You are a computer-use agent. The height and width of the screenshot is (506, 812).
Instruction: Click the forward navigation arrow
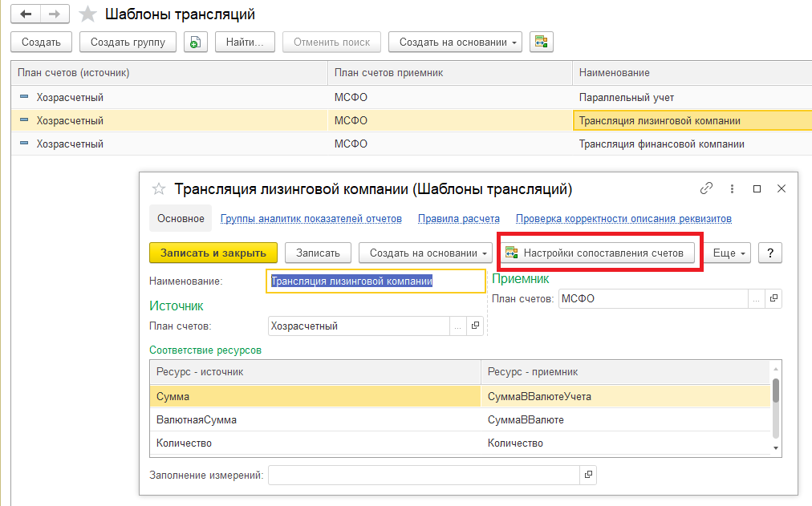pos(55,14)
